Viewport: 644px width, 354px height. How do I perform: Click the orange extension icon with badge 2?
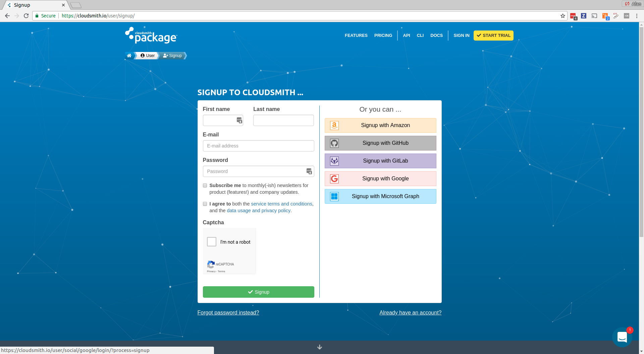(605, 16)
